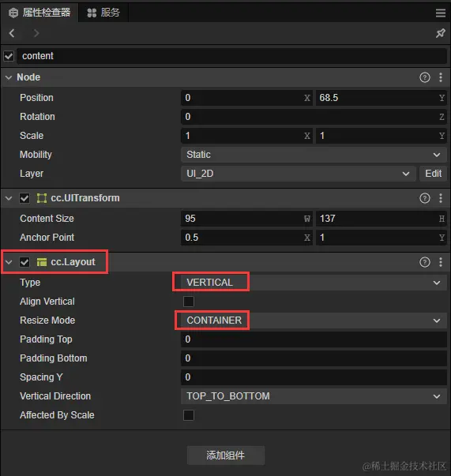Click the 添加组件 button
The width and height of the screenshot is (451, 476).
[226, 455]
